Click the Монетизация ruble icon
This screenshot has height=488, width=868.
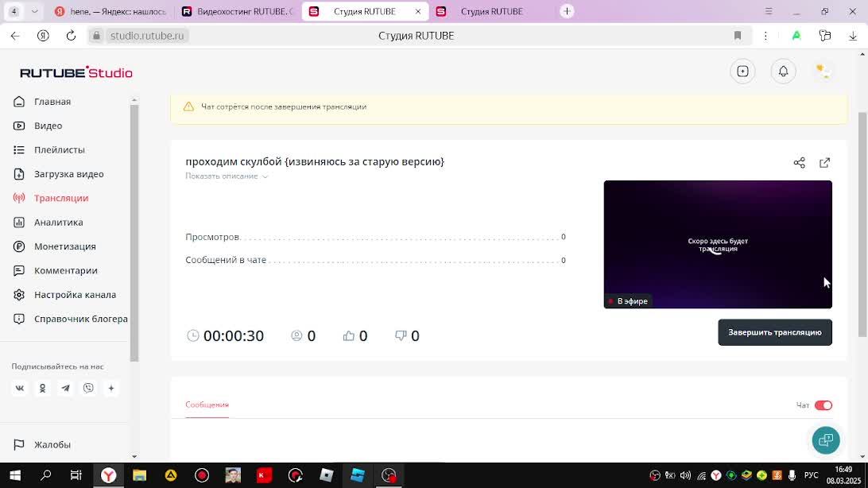(x=19, y=246)
